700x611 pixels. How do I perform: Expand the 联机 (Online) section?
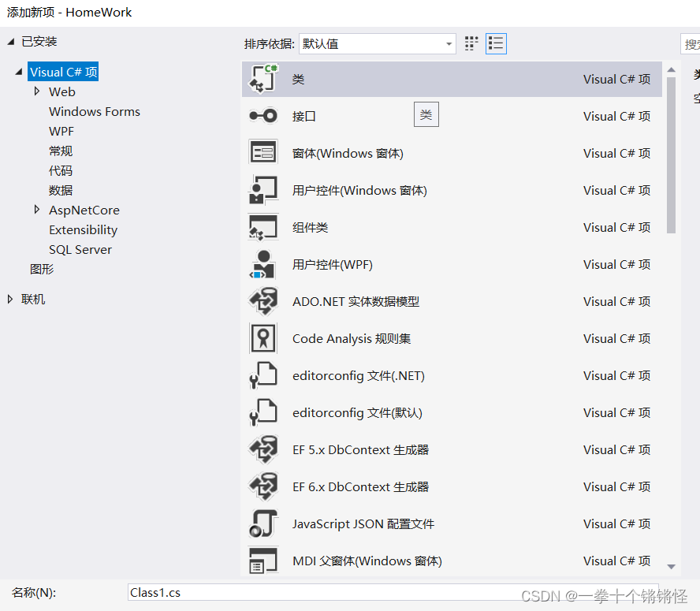pos(10,299)
